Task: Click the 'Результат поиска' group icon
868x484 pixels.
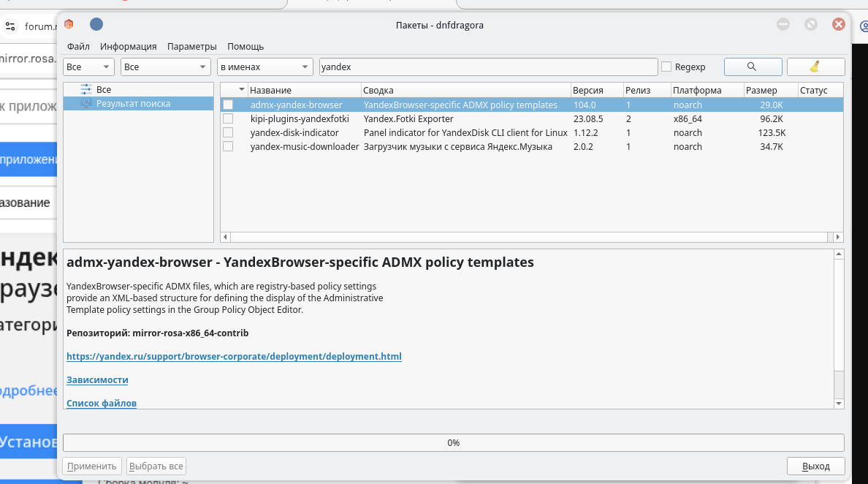Action: 85,104
